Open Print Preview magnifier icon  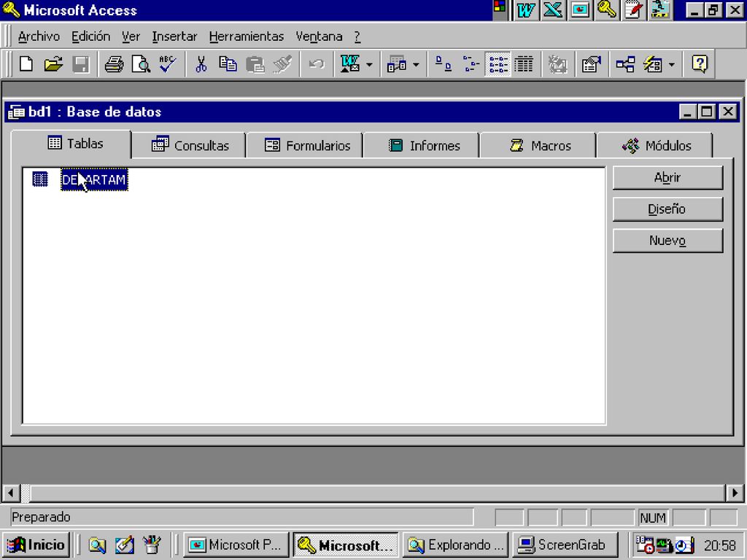tap(141, 64)
